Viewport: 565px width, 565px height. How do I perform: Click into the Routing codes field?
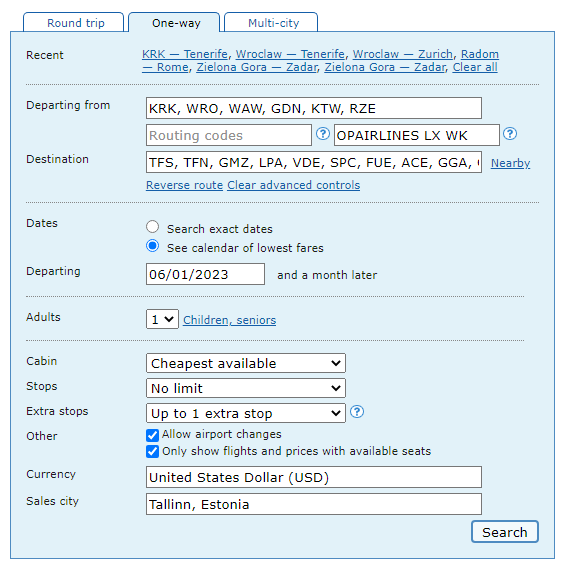pos(229,135)
